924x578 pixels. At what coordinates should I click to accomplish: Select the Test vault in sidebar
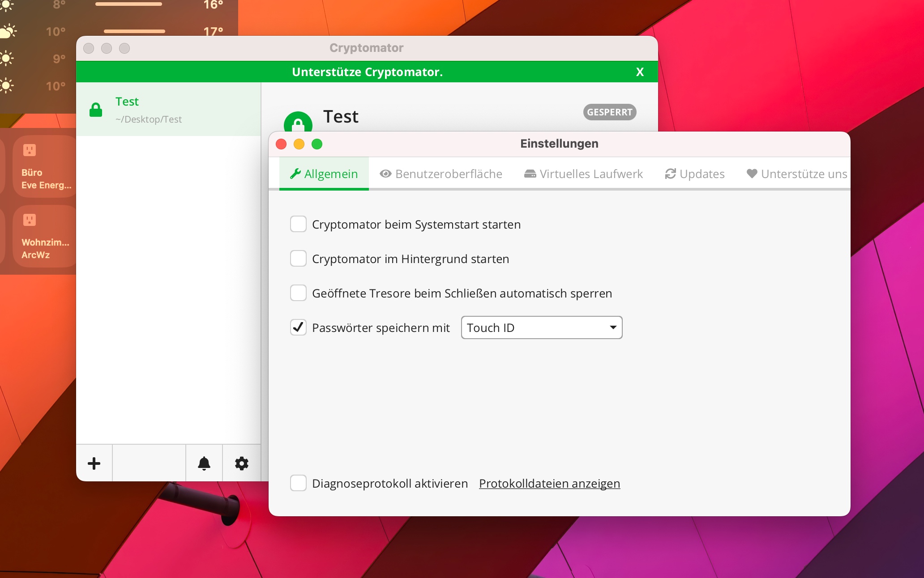coord(168,110)
